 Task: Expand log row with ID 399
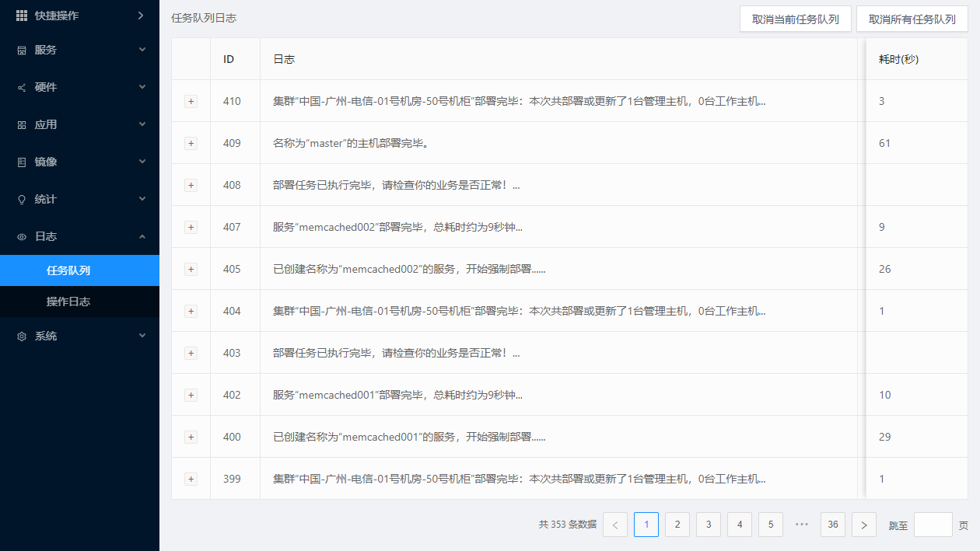coord(191,479)
